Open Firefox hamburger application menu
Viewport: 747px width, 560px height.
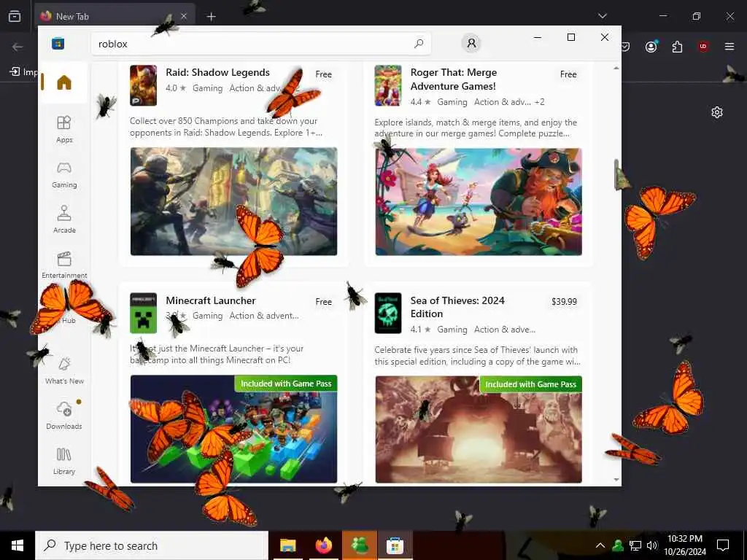tap(729, 47)
